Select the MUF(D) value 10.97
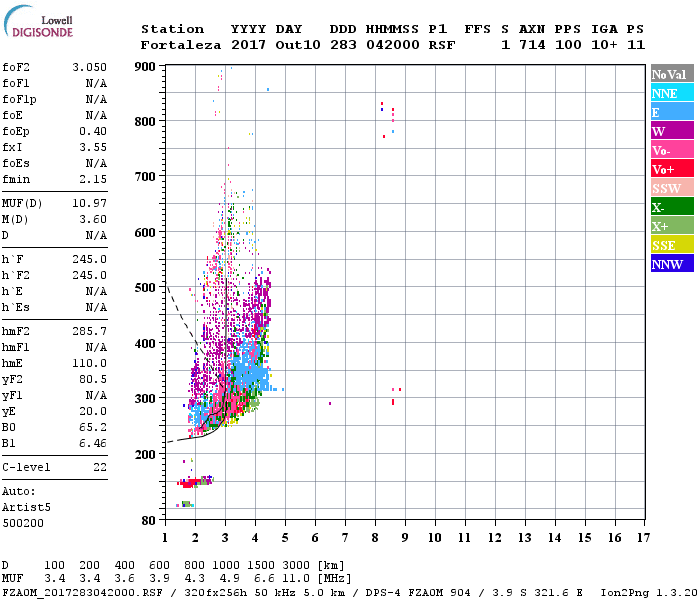Screen dimensions: 700x600 click(x=89, y=204)
